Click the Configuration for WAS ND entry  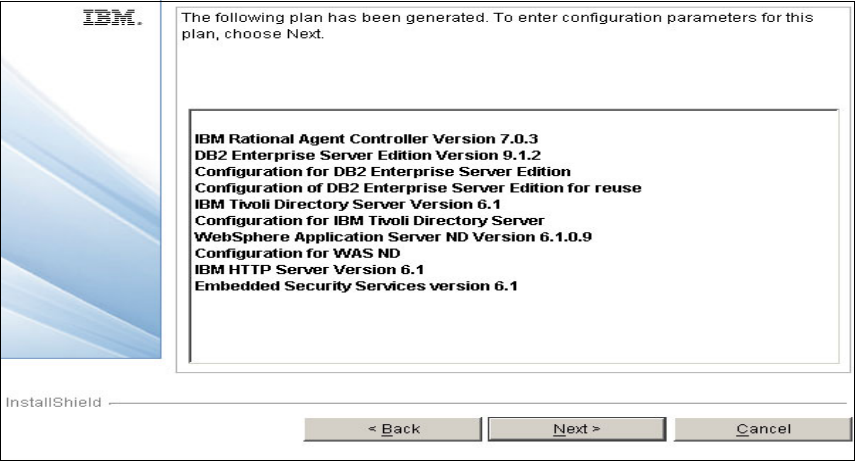coord(275,253)
